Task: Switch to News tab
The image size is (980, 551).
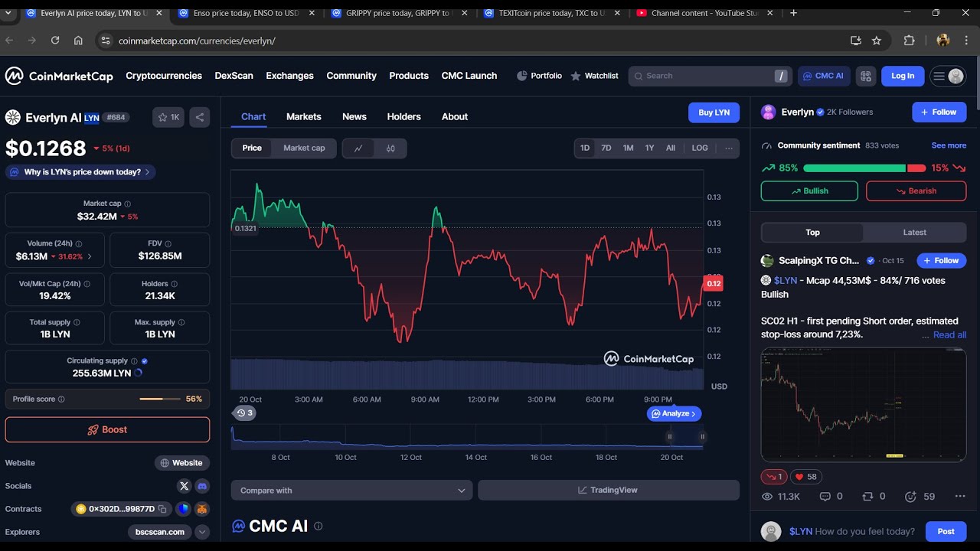Action: tap(354, 117)
